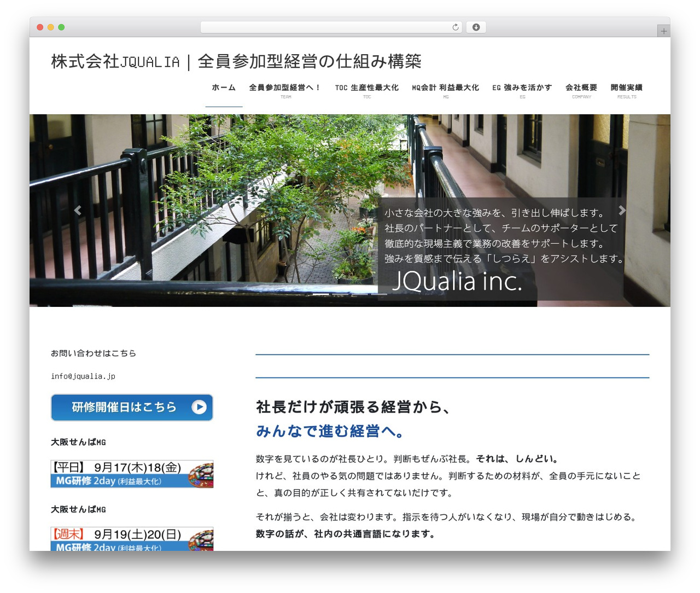Show the next slide with right arrow
The image size is (700, 593).
click(x=622, y=211)
